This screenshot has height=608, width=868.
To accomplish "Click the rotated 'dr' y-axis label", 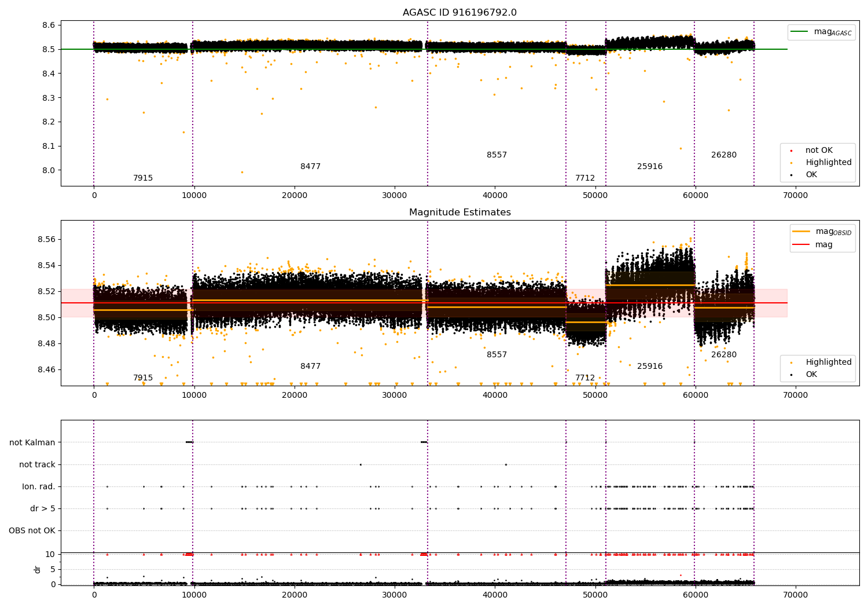I will (x=38, y=569).
